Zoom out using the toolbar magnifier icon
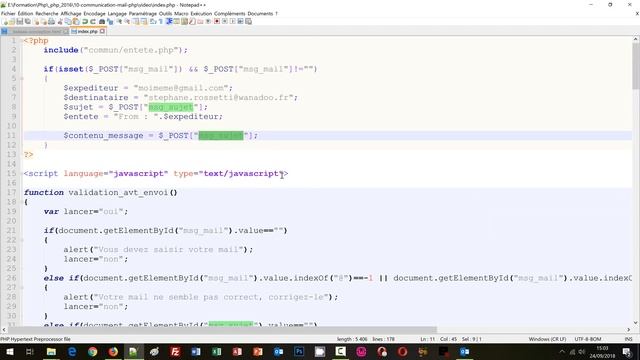This screenshot has height=360, width=640. pyautogui.click(x=127, y=21)
